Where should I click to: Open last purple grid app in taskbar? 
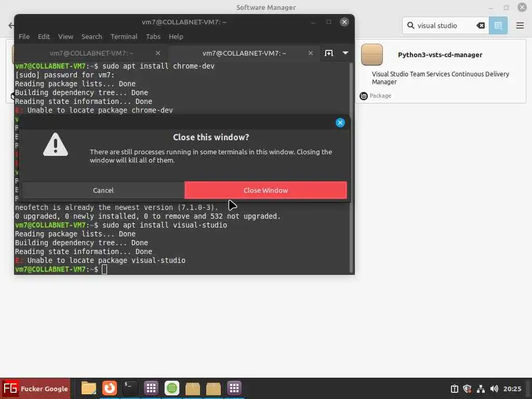point(234,388)
